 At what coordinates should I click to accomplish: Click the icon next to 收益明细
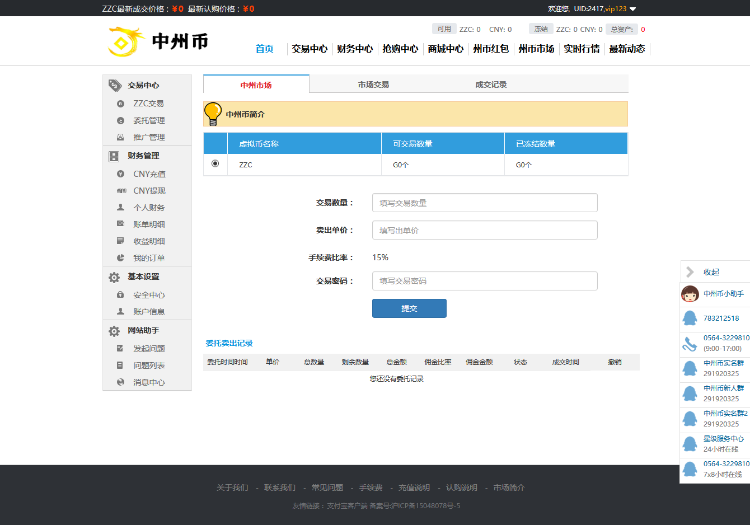point(121,241)
